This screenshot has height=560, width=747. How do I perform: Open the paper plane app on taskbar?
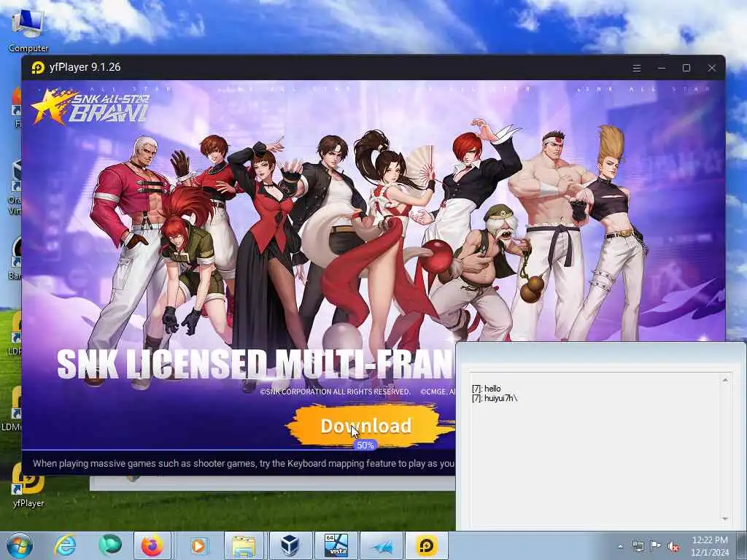click(382, 545)
